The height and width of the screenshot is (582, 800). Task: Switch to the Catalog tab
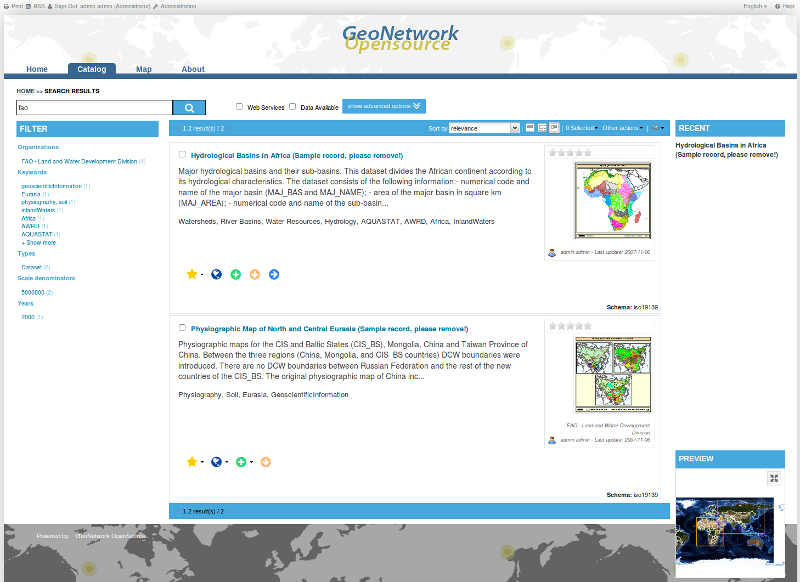[x=92, y=69]
